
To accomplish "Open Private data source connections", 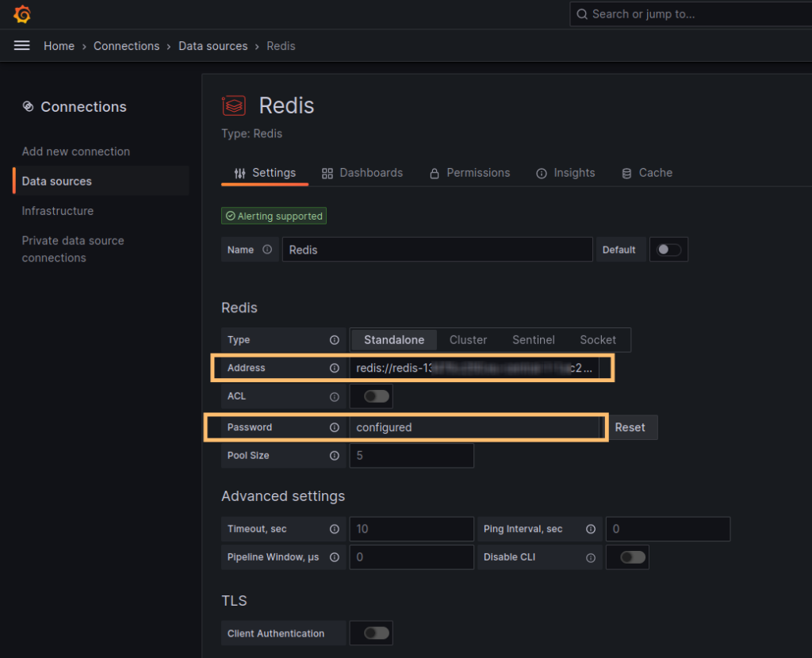I will tap(72, 249).
